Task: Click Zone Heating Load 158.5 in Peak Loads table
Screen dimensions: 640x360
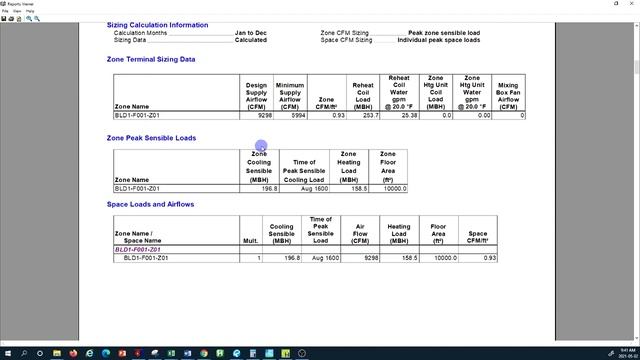Action: [359, 189]
